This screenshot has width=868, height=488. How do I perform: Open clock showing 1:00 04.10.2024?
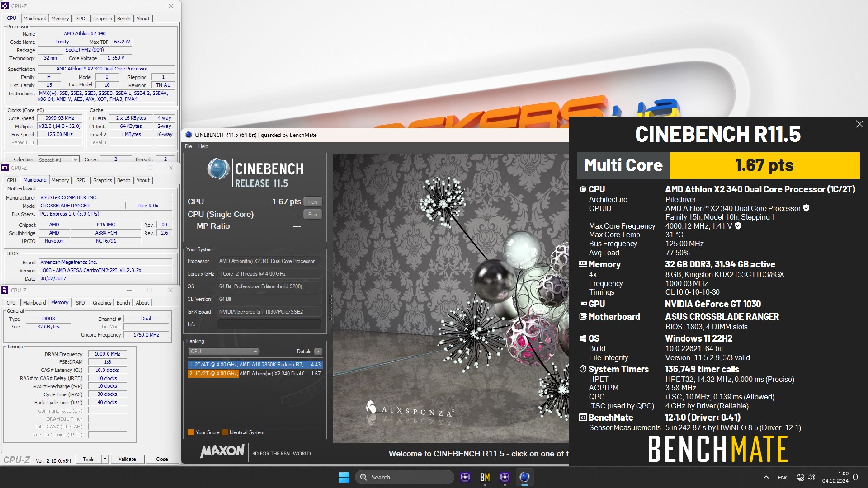tap(835, 477)
